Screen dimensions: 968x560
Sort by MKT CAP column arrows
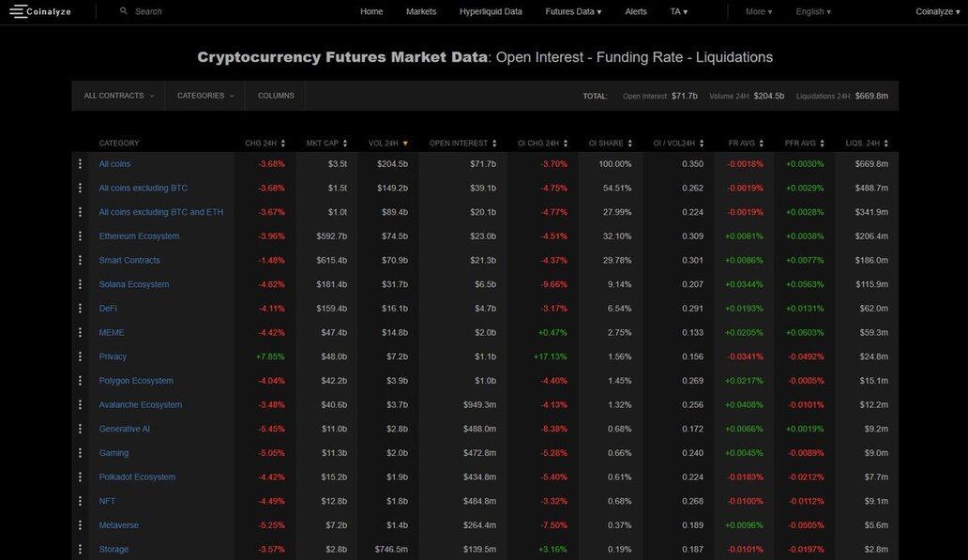coord(345,144)
